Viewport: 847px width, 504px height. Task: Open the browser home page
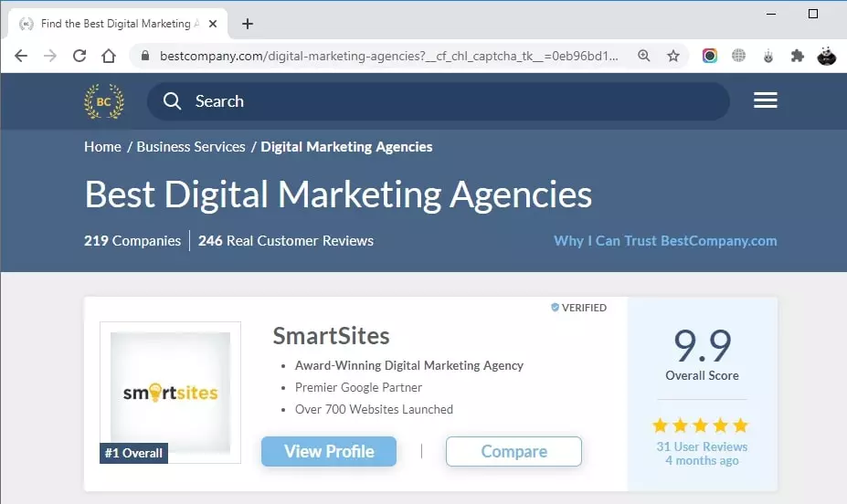(x=109, y=56)
